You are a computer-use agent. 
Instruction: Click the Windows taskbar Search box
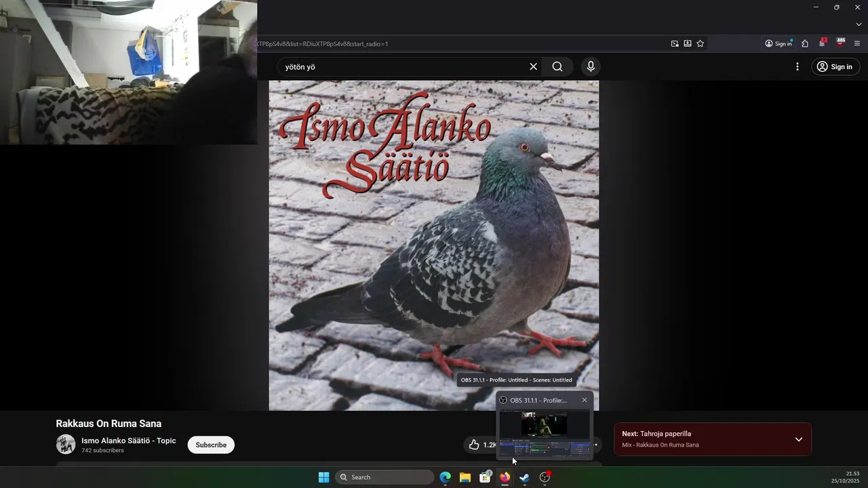(384, 477)
